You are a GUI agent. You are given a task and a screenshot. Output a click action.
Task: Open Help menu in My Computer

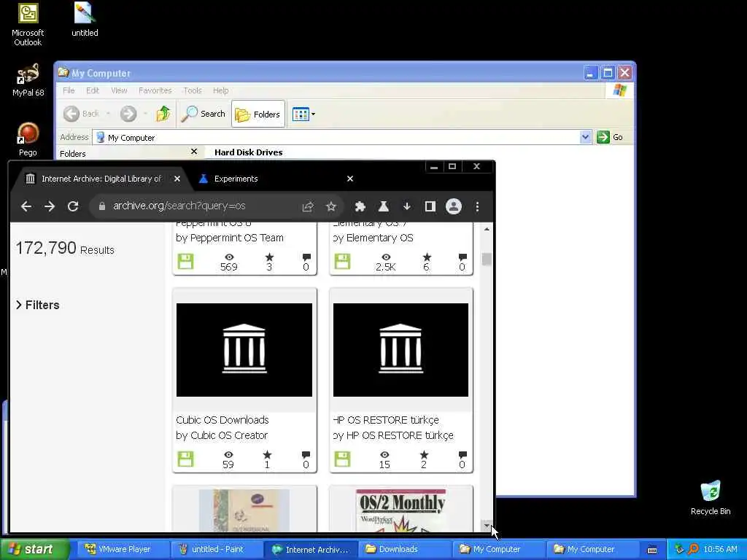pos(220,90)
